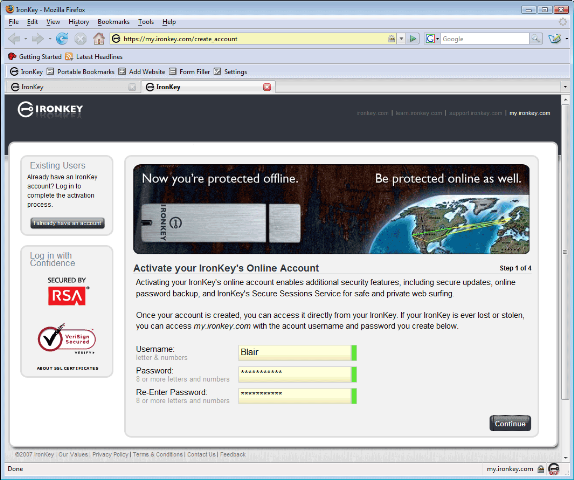Open the Latest Headlines feed bookmark

94,56
